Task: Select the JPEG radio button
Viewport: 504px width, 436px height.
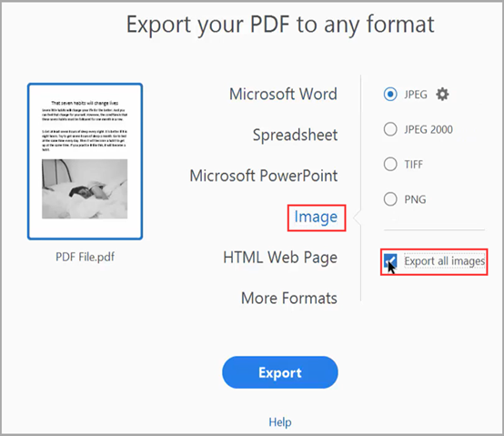Action: 390,95
